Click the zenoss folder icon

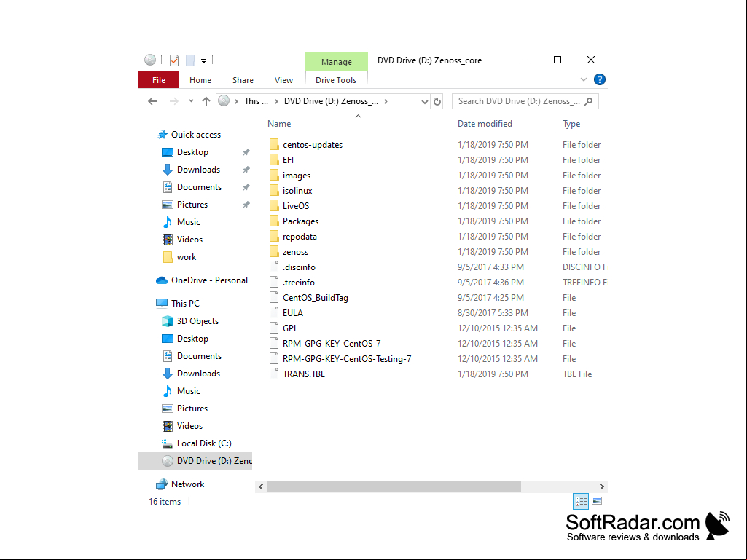coord(274,251)
